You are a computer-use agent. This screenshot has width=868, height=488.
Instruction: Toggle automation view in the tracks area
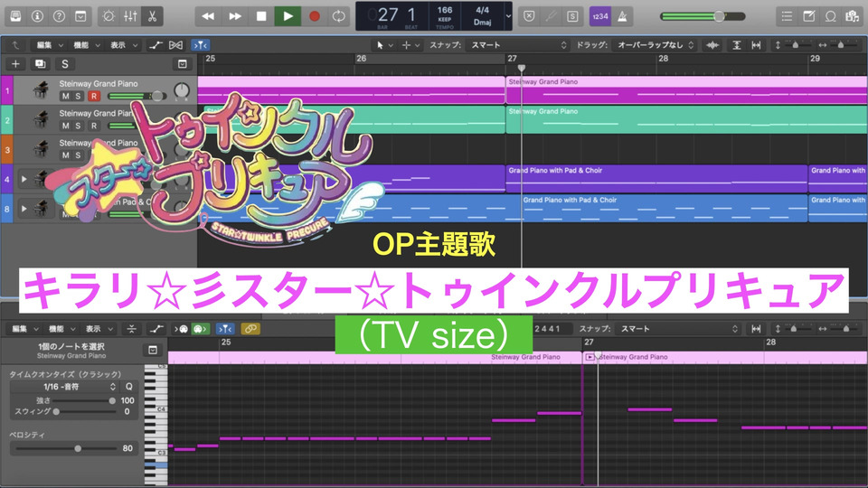[156, 45]
